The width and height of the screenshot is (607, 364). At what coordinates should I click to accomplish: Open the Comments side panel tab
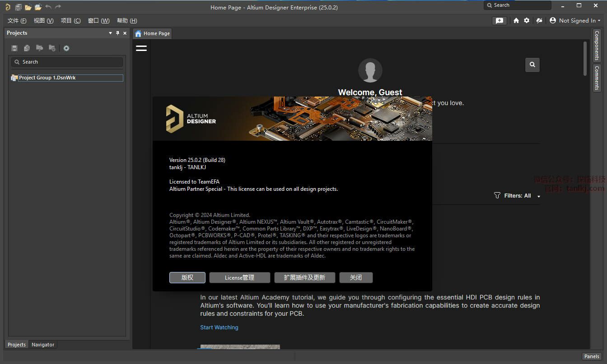click(x=597, y=78)
